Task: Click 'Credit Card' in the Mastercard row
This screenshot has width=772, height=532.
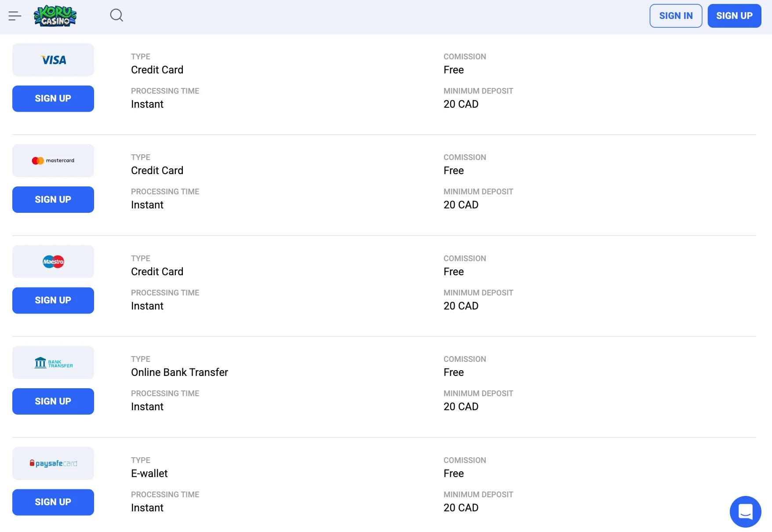Action: click(157, 171)
